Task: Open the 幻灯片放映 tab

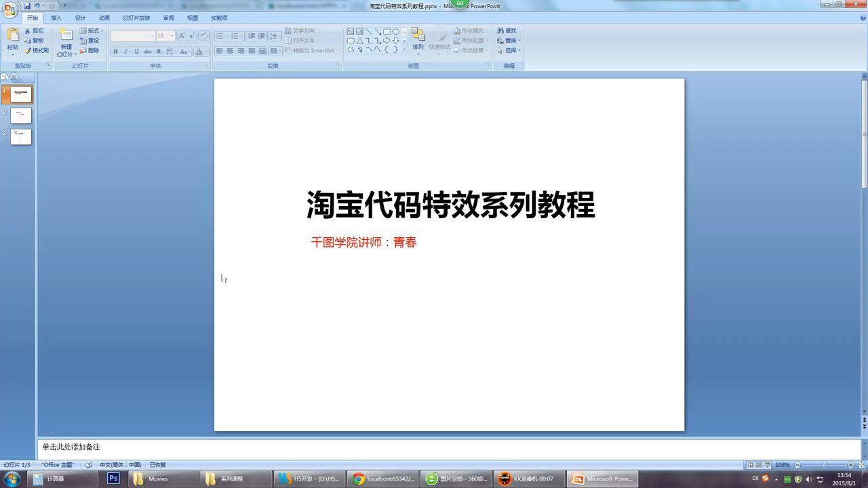Action: [136, 18]
